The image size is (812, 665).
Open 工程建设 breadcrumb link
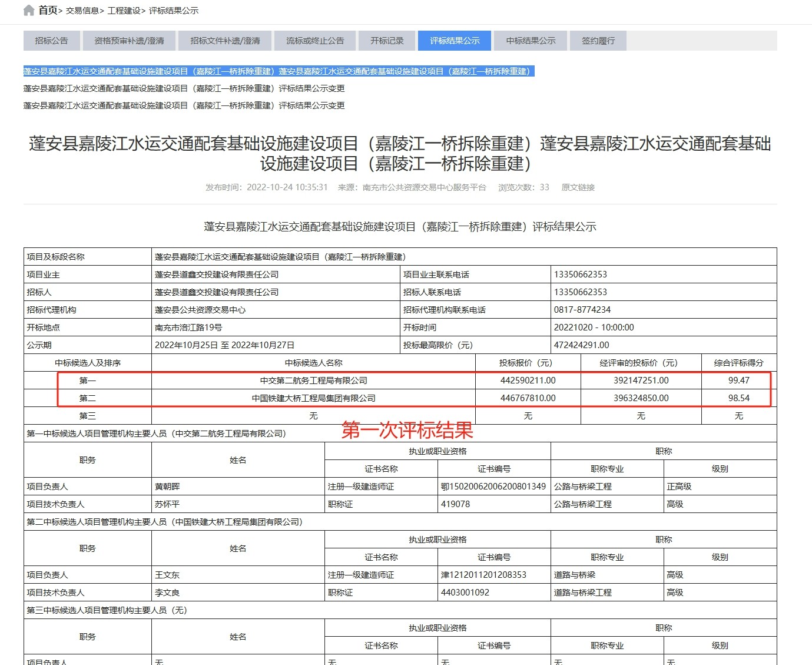point(124,11)
